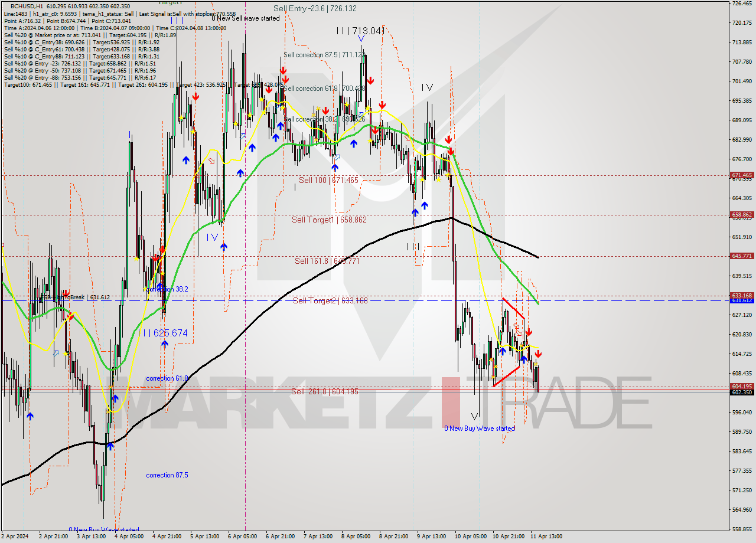756x543 pixels.
Task: Select the 'I I I 713.041' wave label
Action: 361,31
